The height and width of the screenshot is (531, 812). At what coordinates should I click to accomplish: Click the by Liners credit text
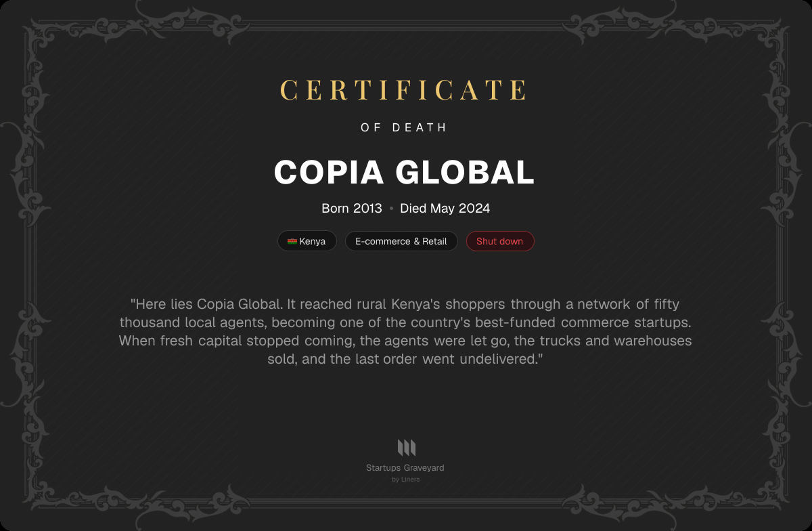(x=405, y=480)
